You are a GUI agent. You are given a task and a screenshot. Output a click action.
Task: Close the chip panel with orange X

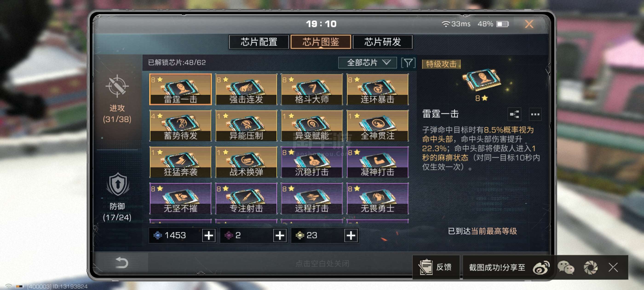(529, 24)
